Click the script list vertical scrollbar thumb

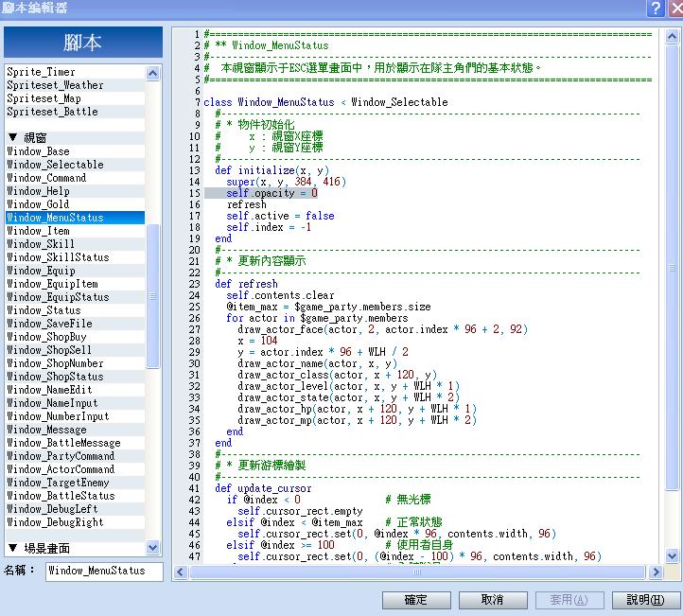[152, 296]
